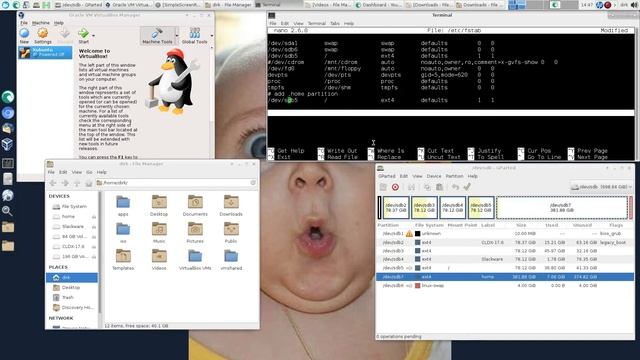This screenshot has height=360, width=640.
Task: Click New in VirtualBox toolbar
Action: (x=24, y=36)
